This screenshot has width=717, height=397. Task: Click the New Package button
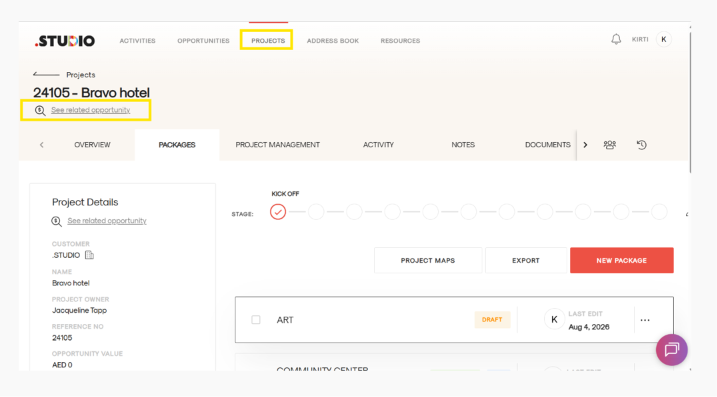(x=621, y=260)
